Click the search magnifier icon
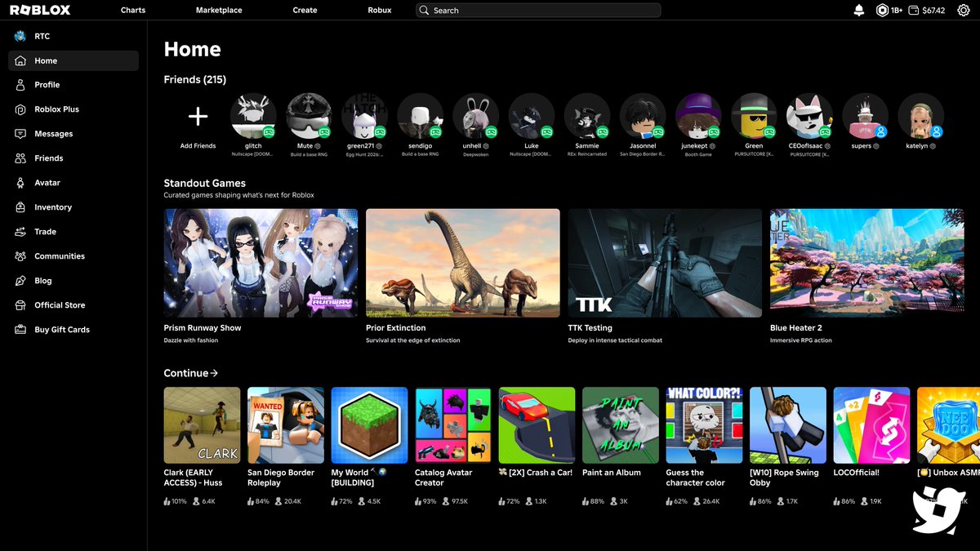Screen dimensions: 980x551 (x=425, y=11)
